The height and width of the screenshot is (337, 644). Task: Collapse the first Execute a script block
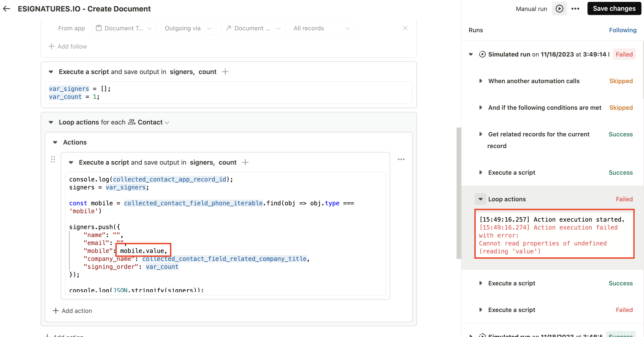[51, 72]
